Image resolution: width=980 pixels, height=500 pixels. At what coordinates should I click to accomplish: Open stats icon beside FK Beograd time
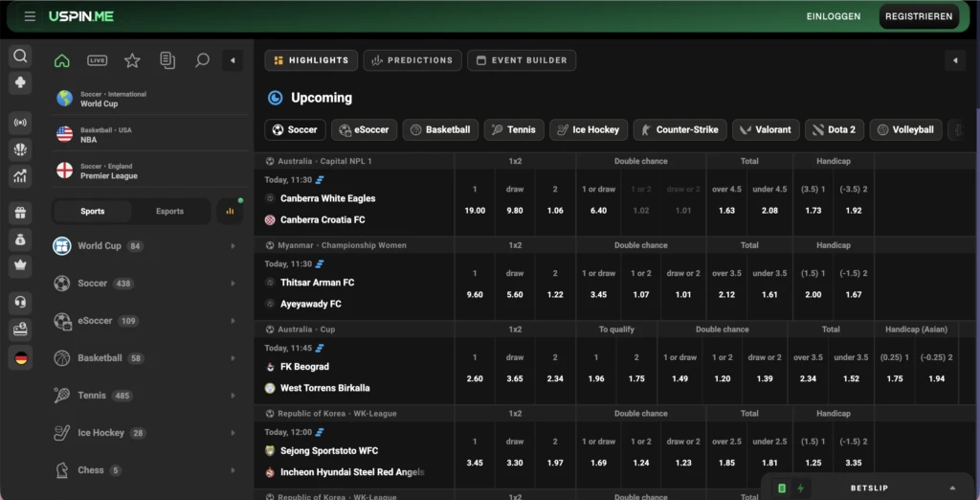click(x=320, y=348)
